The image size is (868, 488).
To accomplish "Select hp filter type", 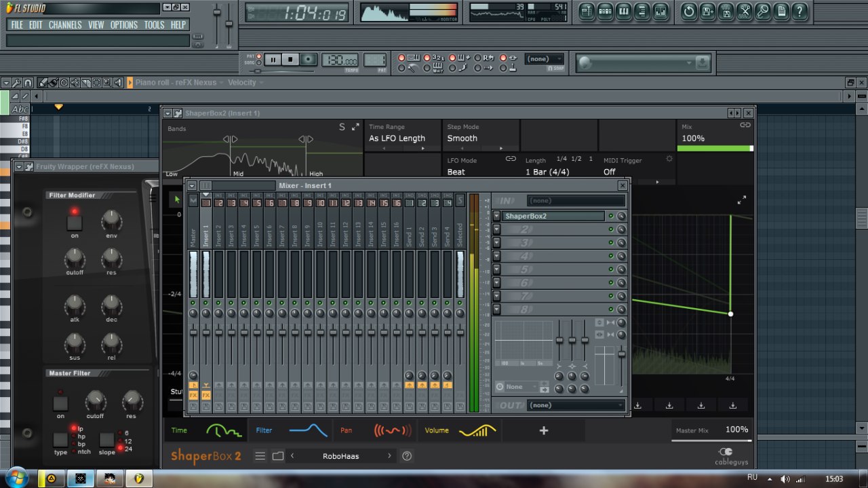I will click(x=75, y=436).
